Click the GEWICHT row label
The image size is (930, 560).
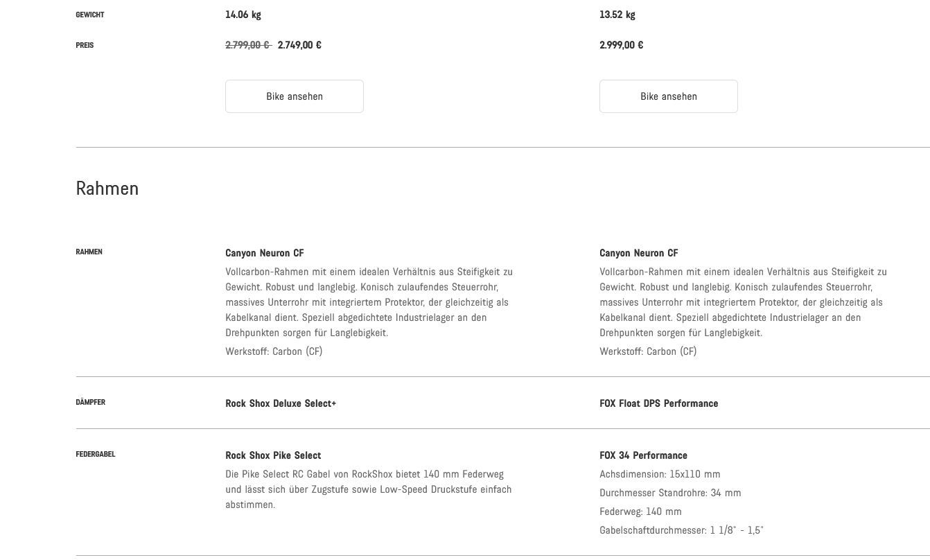tap(90, 15)
